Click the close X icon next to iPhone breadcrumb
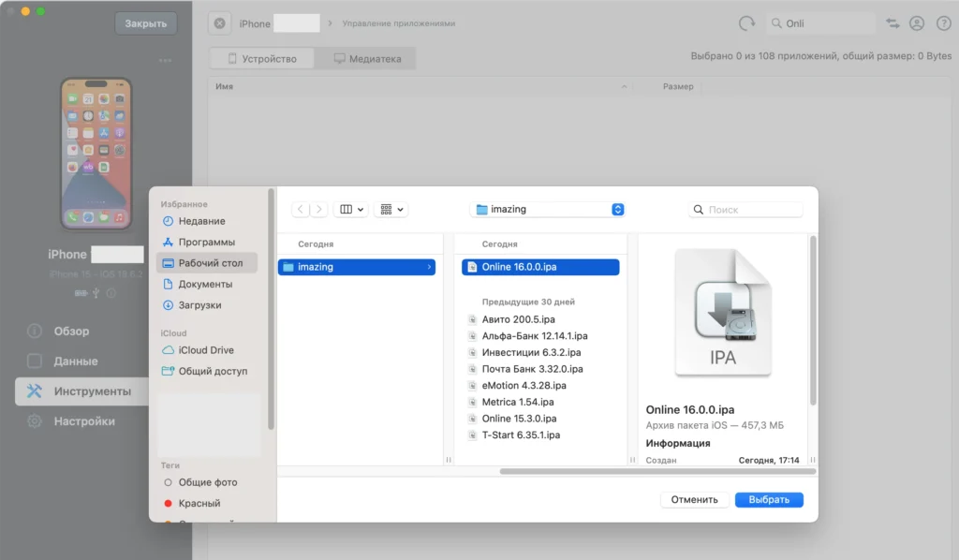Viewport: 959px width, 560px height. (x=219, y=23)
